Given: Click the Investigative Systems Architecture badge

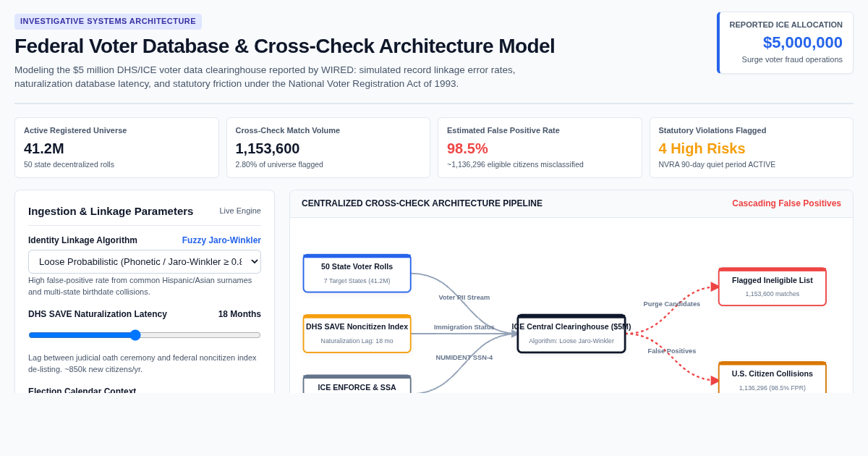Looking at the screenshot, I should point(108,22).
